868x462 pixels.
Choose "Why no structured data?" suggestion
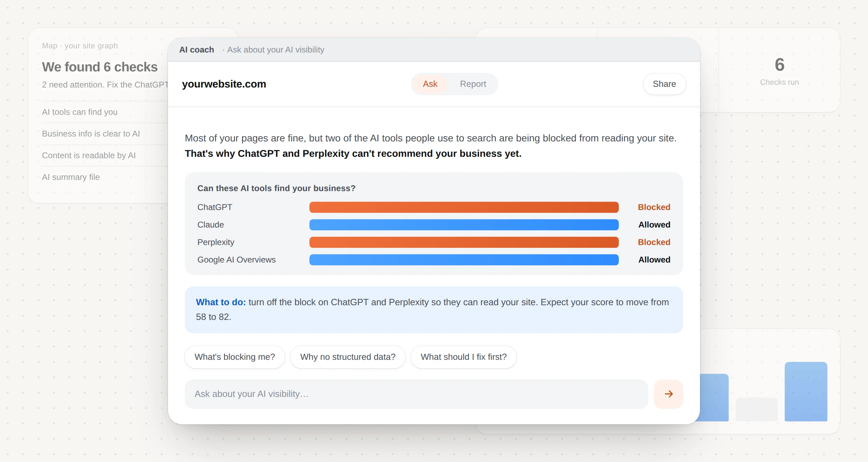[x=348, y=357]
